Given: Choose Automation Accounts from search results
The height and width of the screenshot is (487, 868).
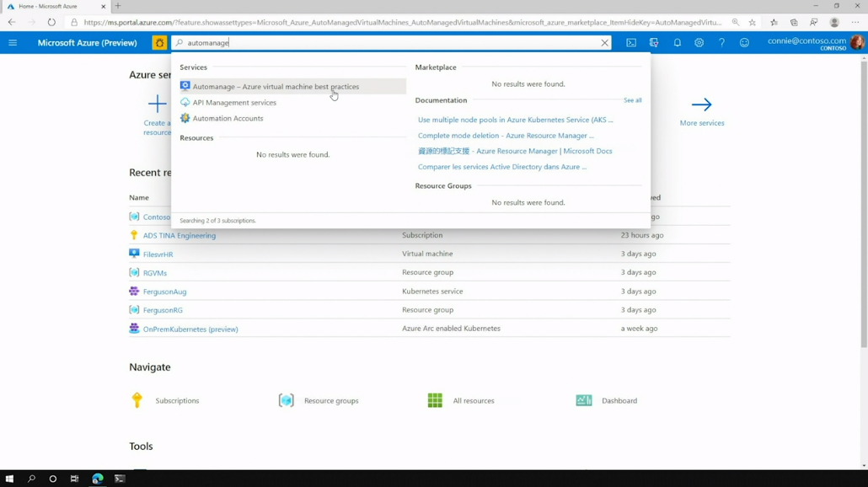Looking at the screenshot, I should pyautogui.click(x=228, y=119).
